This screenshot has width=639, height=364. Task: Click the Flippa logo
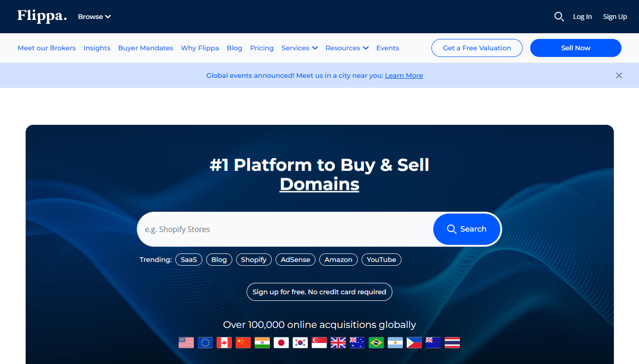pos(42,16)
